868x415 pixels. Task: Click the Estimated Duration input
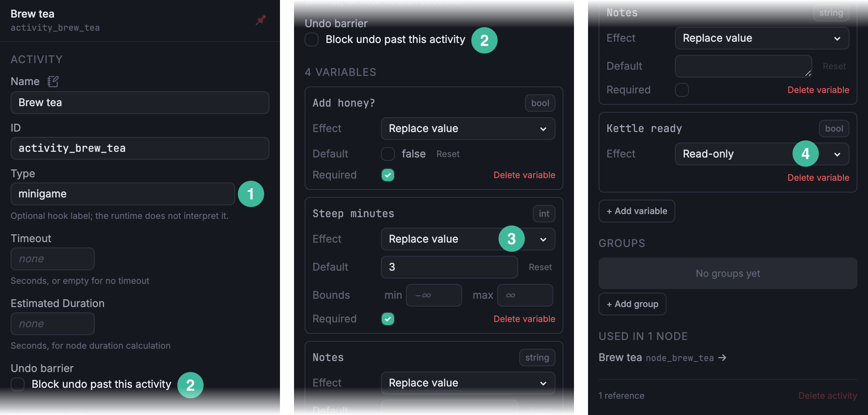(53, 324)
